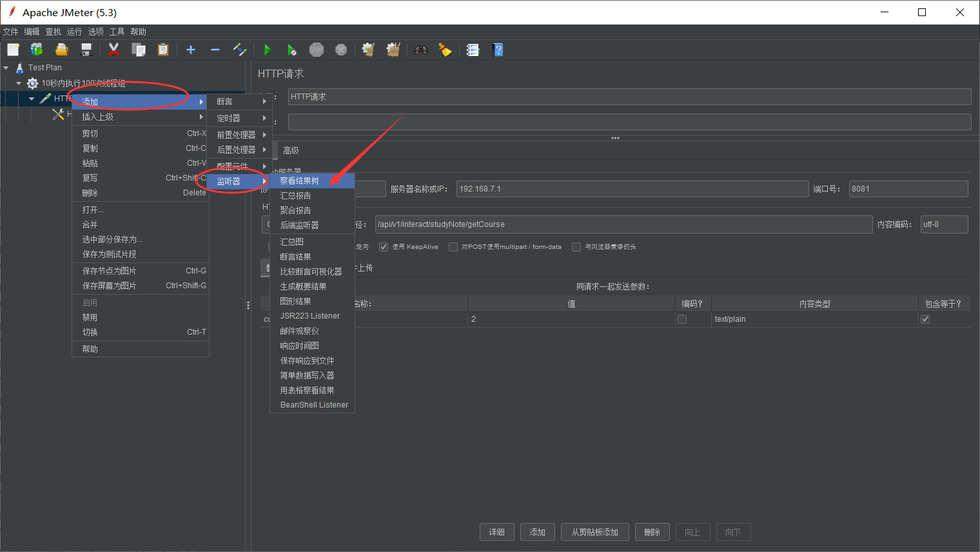
Task: Click the Clear results broom-gear icon
Action: coord(368,50)
